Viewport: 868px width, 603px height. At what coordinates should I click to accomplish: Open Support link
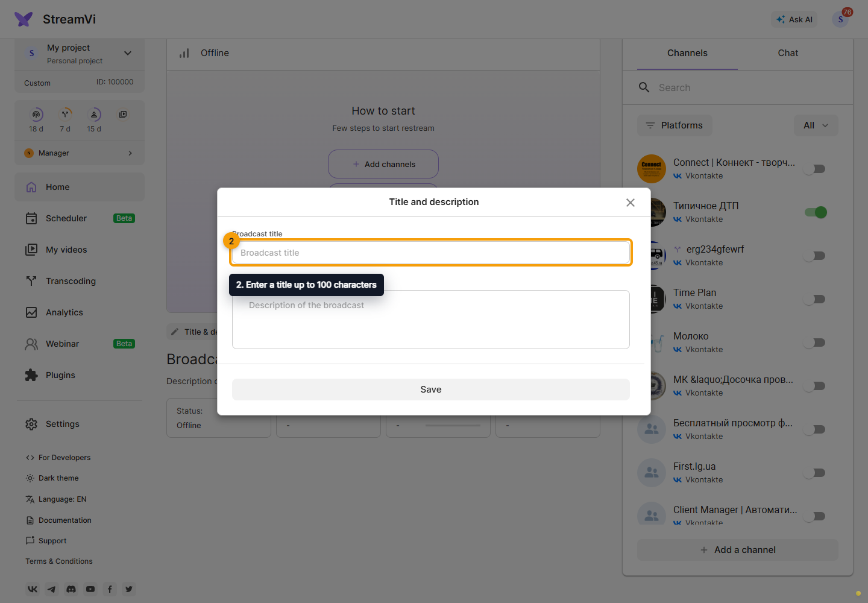pyautogui.click(x=46, y=541)
